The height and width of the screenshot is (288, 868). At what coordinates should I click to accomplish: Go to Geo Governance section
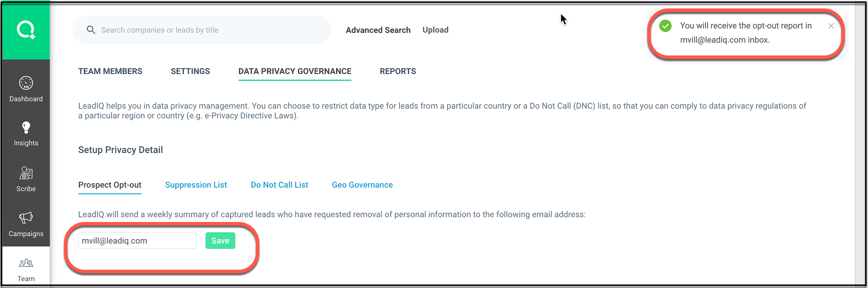[362, 185]
